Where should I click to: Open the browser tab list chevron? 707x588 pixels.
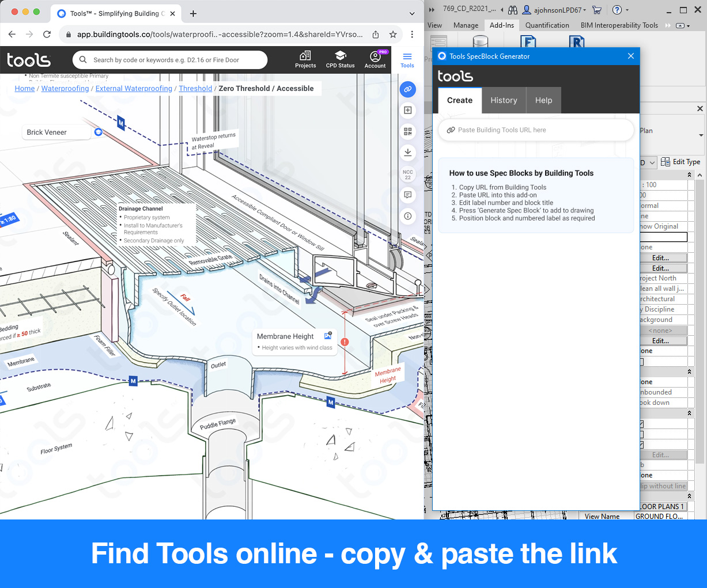point(412,13)
